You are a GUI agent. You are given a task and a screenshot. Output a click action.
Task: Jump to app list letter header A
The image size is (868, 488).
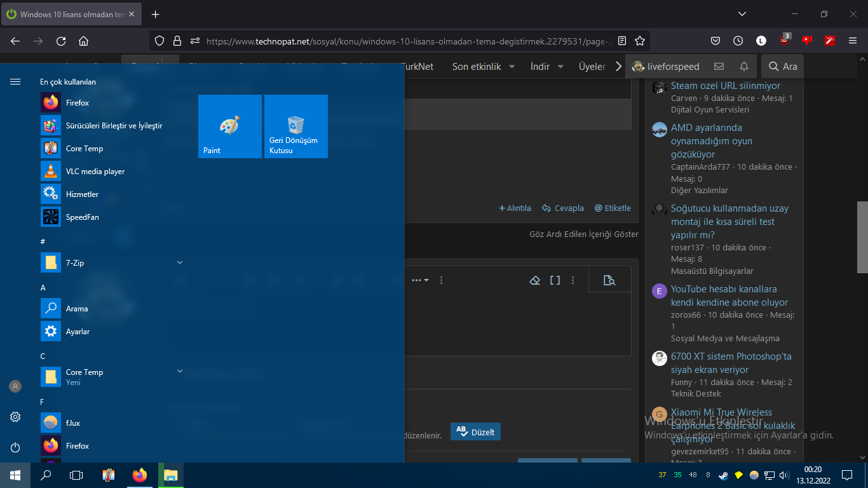tap(43, 288)
